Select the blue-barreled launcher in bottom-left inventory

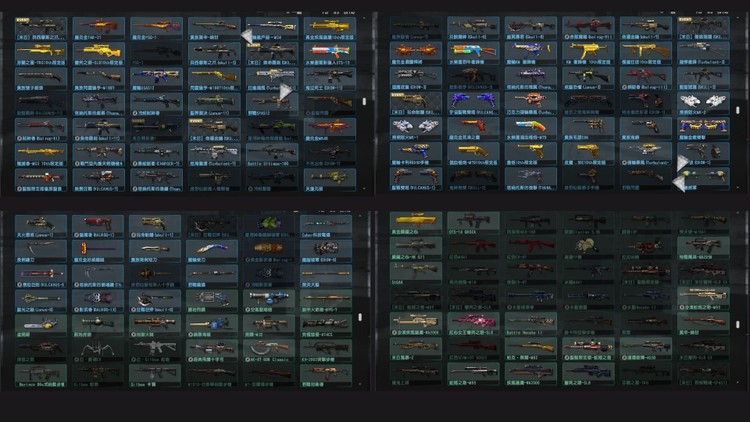coord(269,301)
